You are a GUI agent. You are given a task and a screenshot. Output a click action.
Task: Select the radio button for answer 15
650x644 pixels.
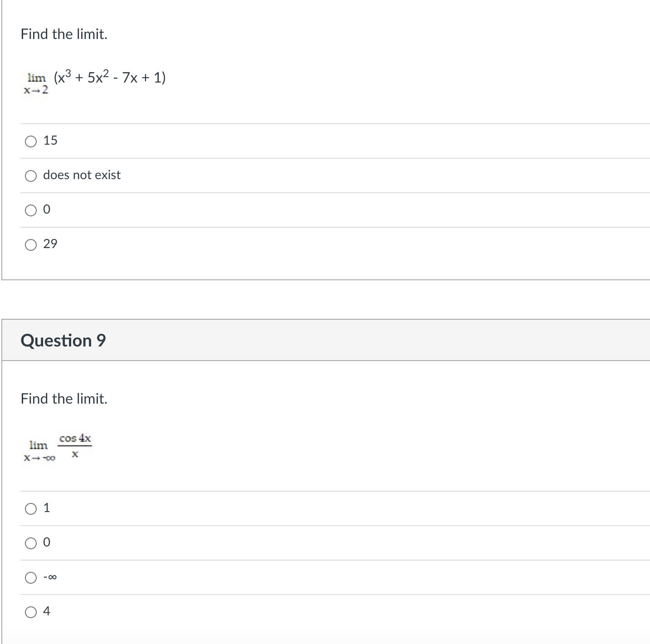pos(31,141)
